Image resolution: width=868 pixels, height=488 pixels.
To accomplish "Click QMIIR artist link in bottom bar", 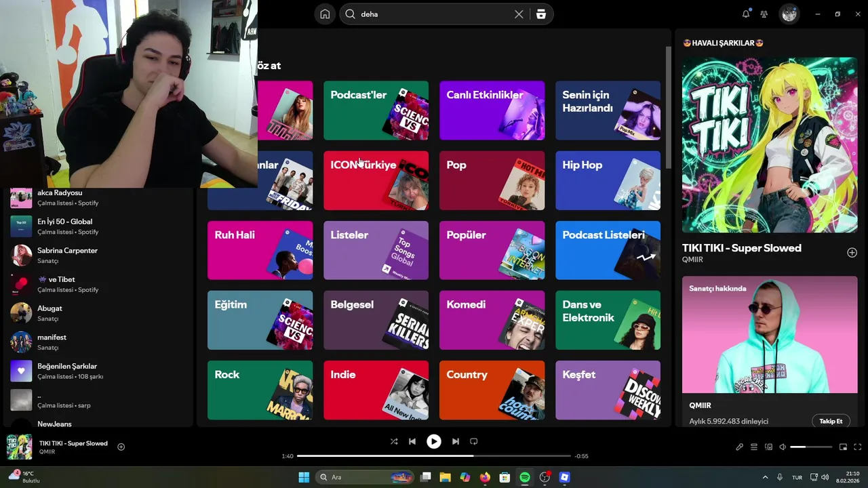I will [47, 452].
